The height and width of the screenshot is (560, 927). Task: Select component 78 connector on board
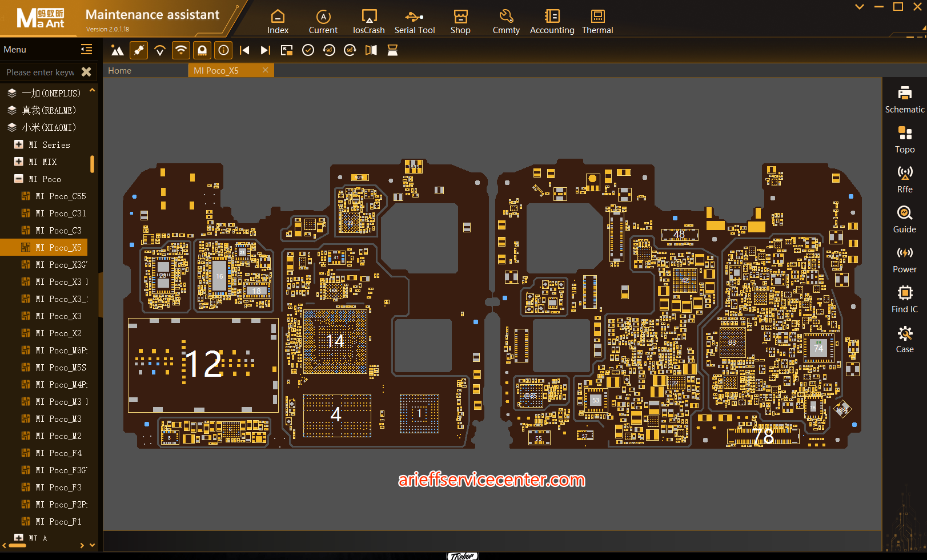pyautogui.click(x=763, y=437)
